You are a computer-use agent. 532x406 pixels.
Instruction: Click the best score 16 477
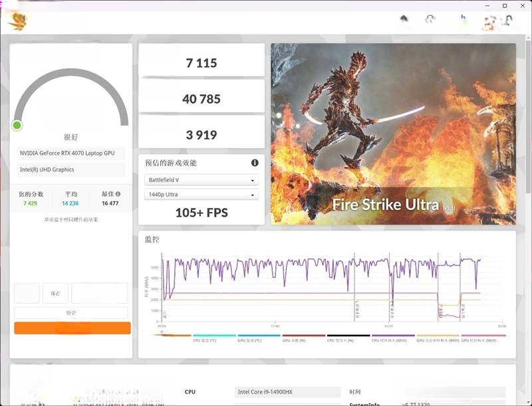(110, 203)
